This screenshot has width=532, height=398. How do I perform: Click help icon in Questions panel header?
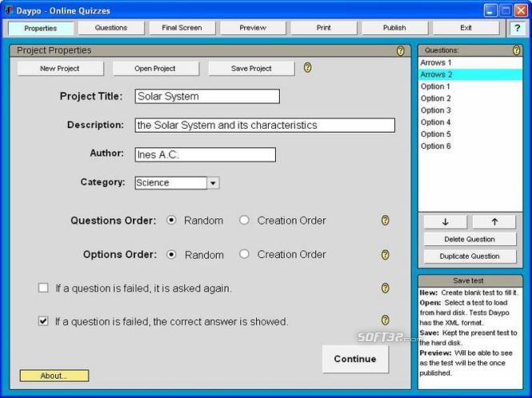coord(516,50)
